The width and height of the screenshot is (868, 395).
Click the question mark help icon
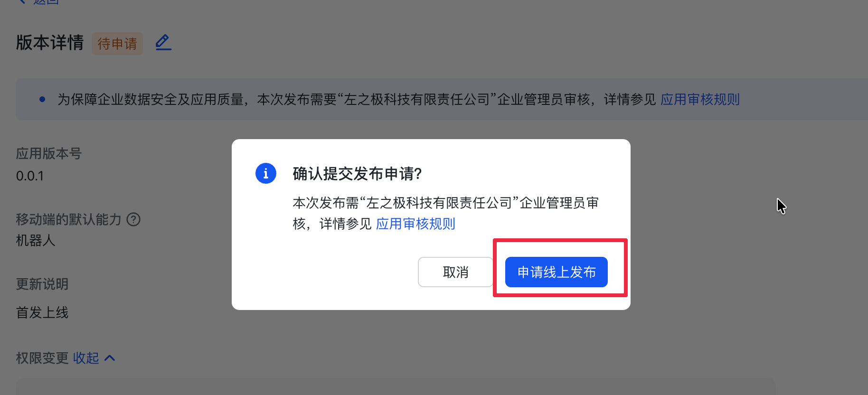pos(133,219)
